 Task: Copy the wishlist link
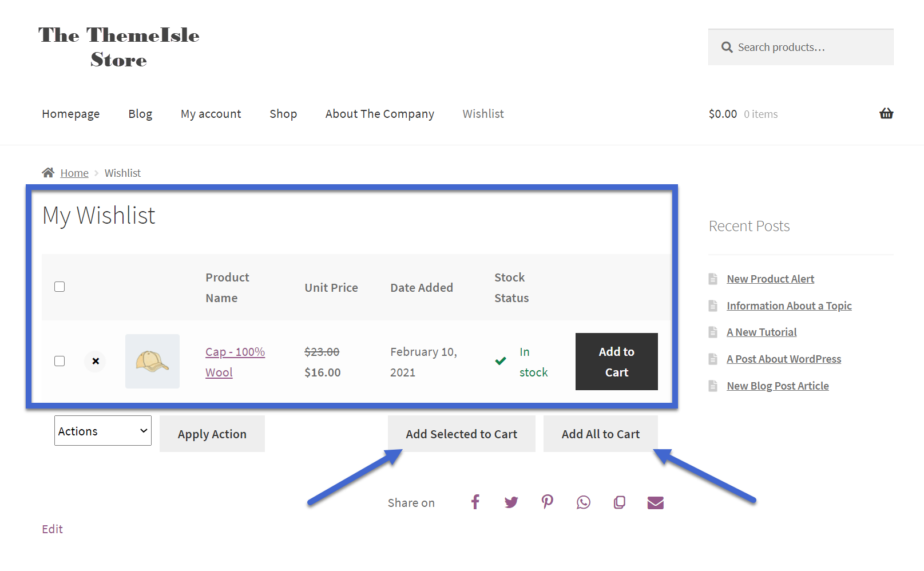tap(618, 502)
